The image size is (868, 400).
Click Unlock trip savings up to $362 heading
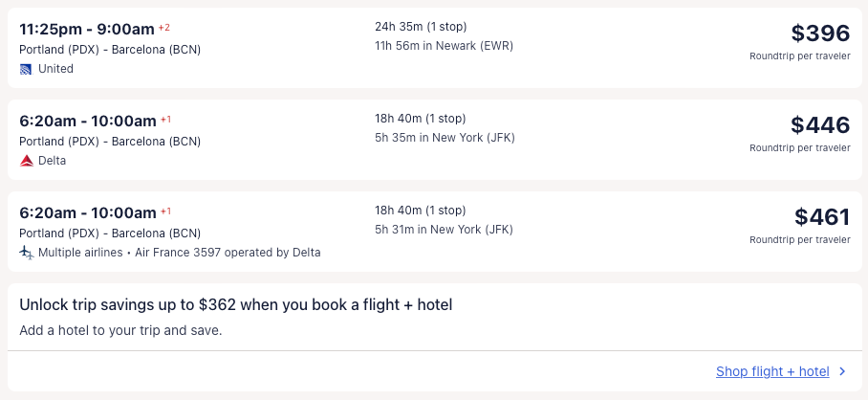point(235,305)
